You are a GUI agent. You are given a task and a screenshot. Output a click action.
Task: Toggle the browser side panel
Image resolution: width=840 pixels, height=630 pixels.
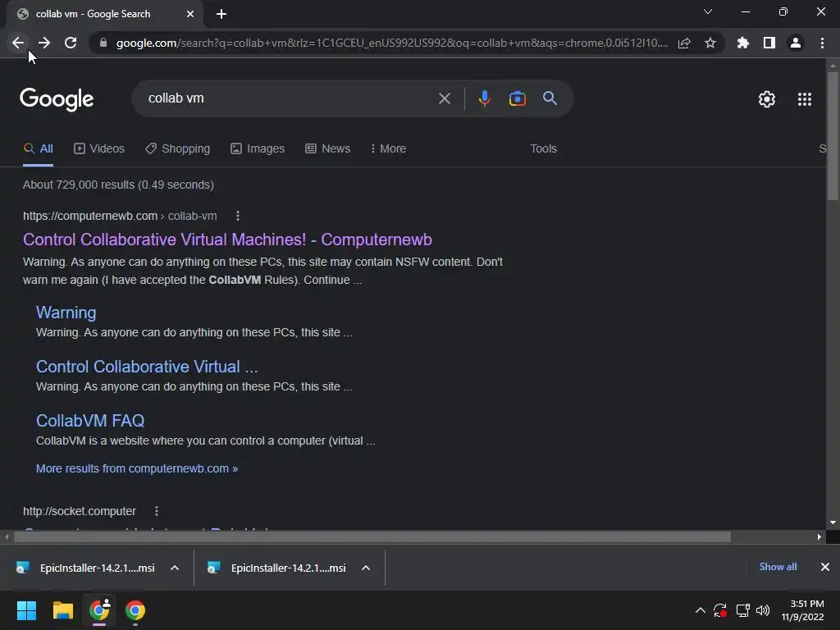(x=769, y=43)
